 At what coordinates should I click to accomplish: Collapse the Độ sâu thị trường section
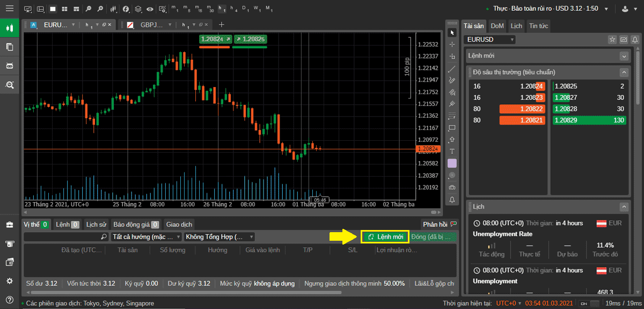point(624,72)
